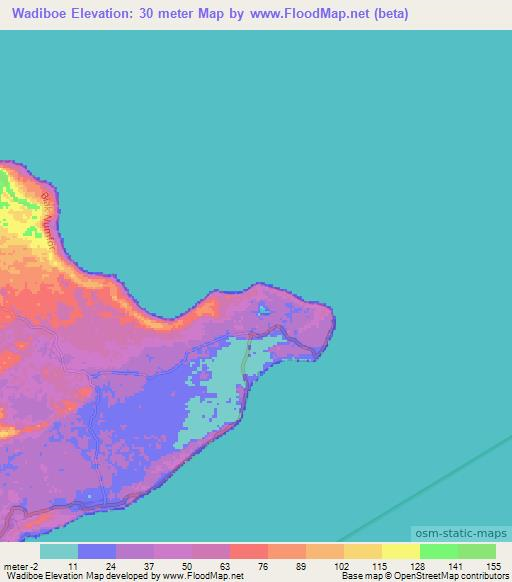Pick the pale orange swatch between 102 and 115
This screenshot has width=512, height=582.
(363, 551)
